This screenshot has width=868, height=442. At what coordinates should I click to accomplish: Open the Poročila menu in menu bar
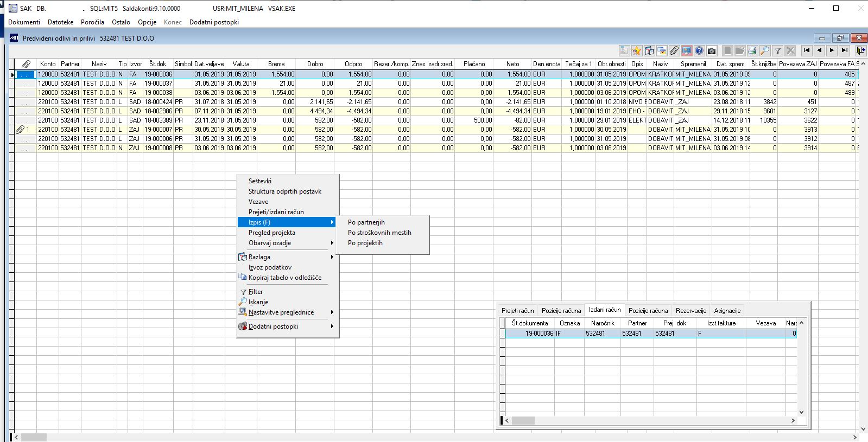click(92, 22)
